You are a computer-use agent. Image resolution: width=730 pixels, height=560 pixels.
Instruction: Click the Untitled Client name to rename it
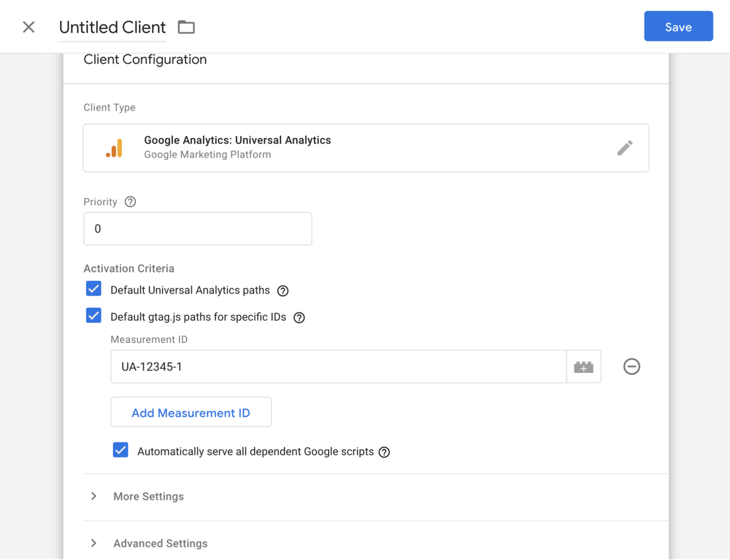(112, 27)
